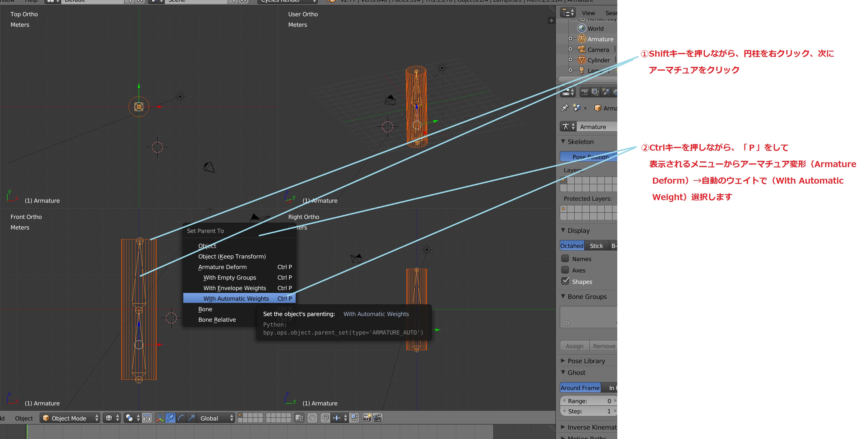Viewport: 868px width, 439px height.
Task: Click the Lamp bulb icon in outliner
Action: (x=582, y=70)
